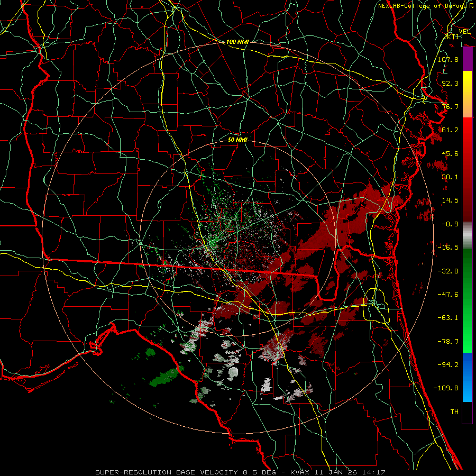
Task: Click the -0.9 velocity scale value
Action: pos(450,224)
